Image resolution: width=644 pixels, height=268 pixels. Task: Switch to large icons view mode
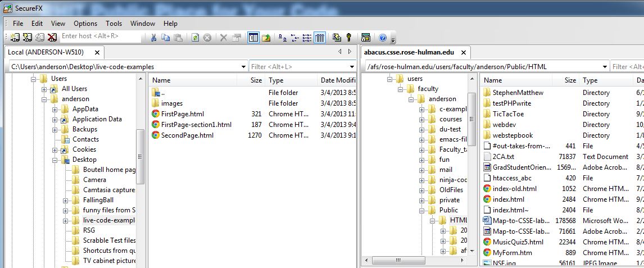tap(283, 38)
